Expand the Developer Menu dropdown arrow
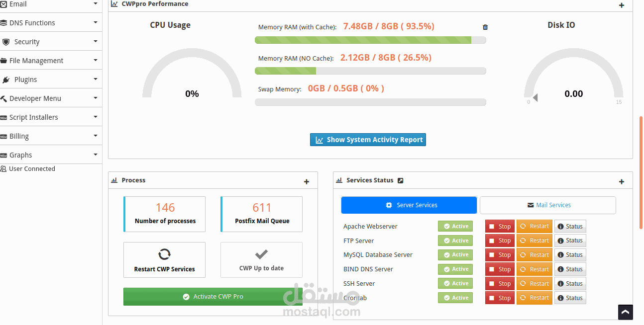 point(95,98)
